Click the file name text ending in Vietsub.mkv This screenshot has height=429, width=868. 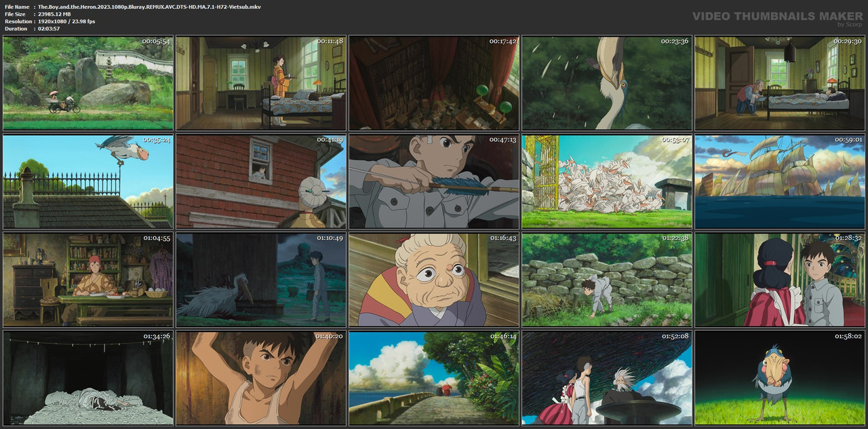(x=149, y=7)
